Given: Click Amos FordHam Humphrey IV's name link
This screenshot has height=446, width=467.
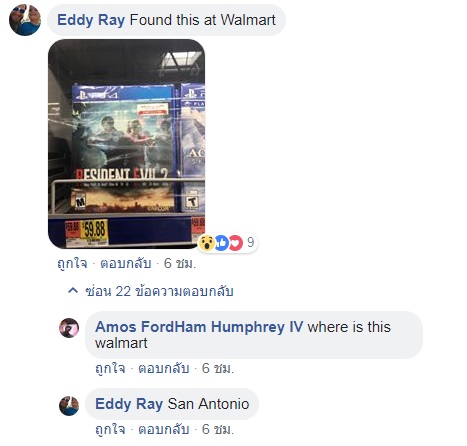Looking at the screenshot, I should (x=199, y=327).
